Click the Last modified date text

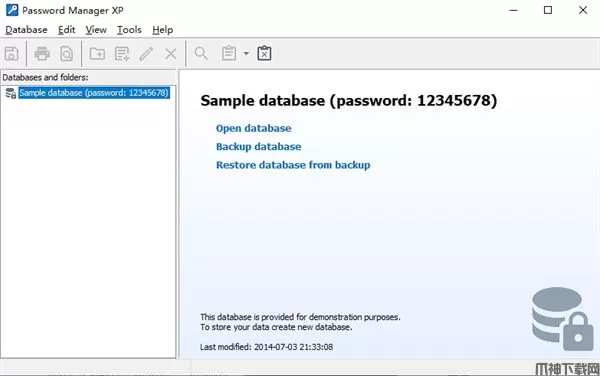pos(266,347)
